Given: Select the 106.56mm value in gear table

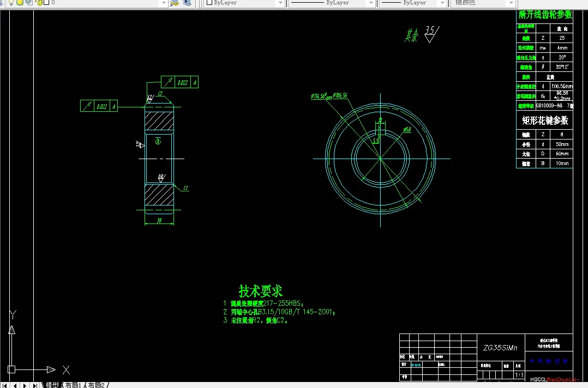Looking at the screenshot, I should click(x=562, y=86).
